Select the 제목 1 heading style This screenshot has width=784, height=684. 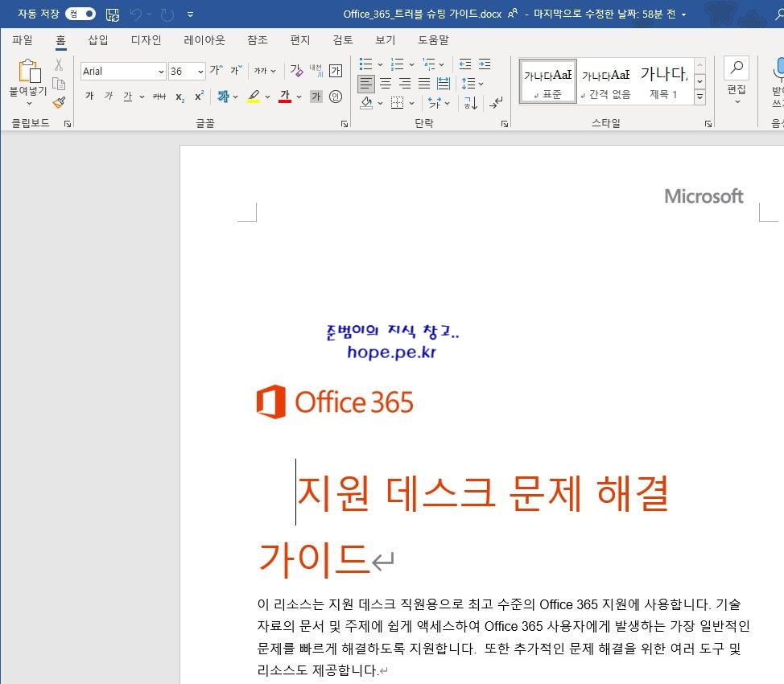coord(664,81)
